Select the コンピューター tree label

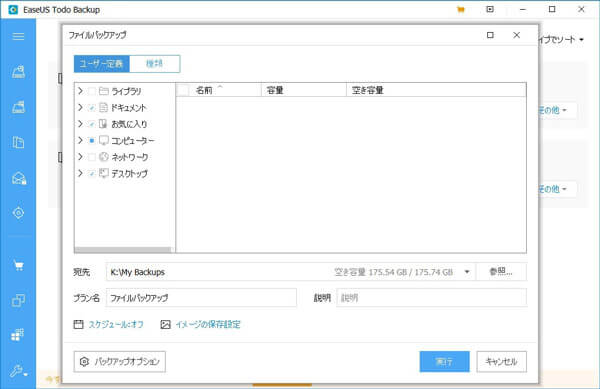click(132, 141)
